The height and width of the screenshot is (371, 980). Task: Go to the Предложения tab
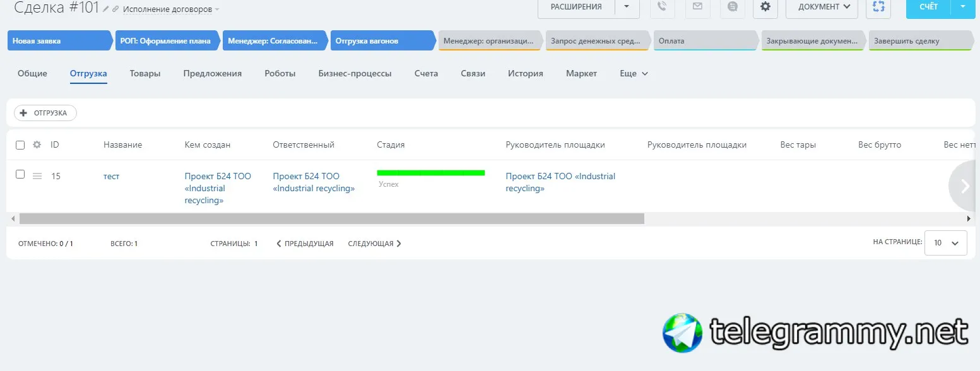click(213, 73)
